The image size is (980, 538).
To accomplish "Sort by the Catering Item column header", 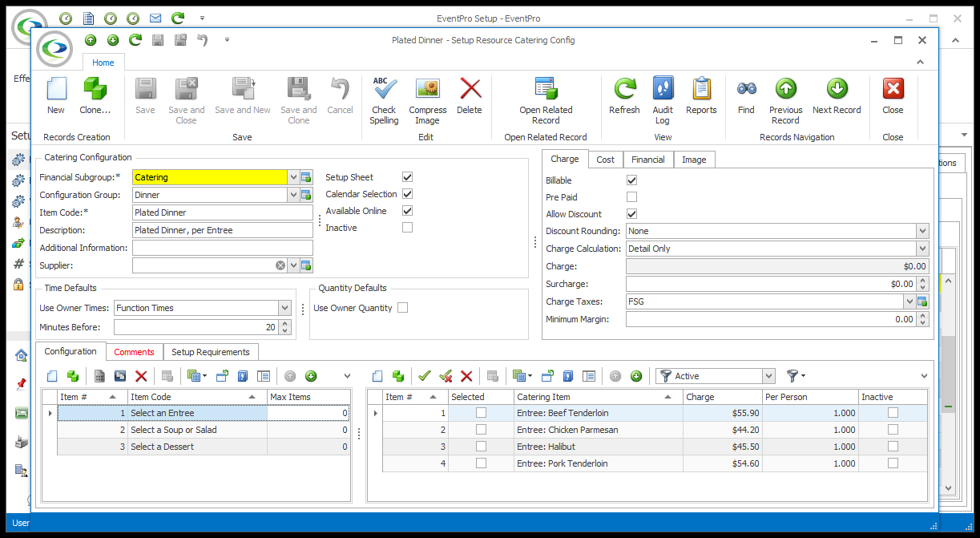I will (x=598, y=397).
